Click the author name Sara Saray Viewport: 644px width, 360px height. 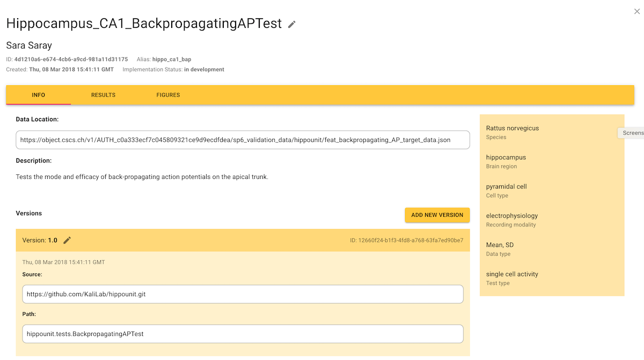point(29,46)
